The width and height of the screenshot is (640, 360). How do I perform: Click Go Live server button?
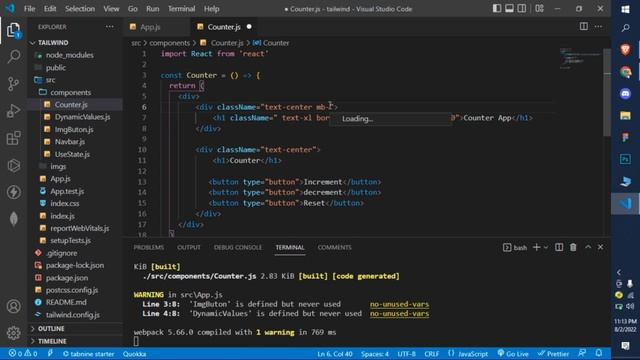[x=513, y=354]
